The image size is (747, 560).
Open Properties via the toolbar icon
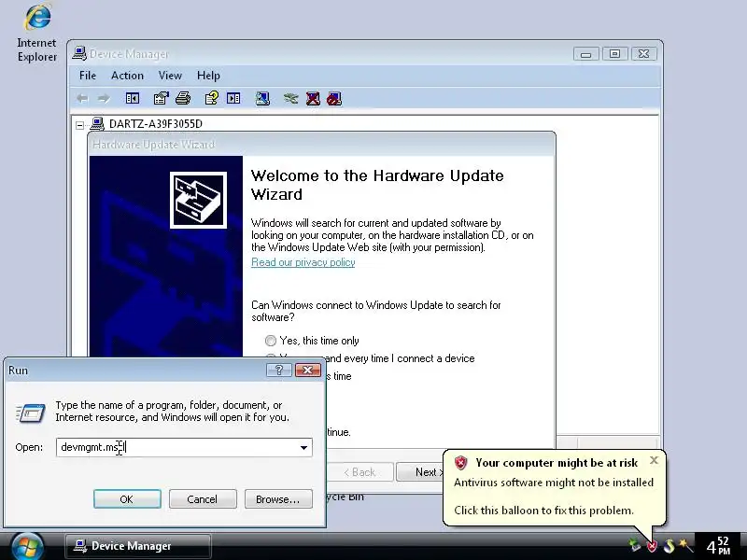pos(161,99)
